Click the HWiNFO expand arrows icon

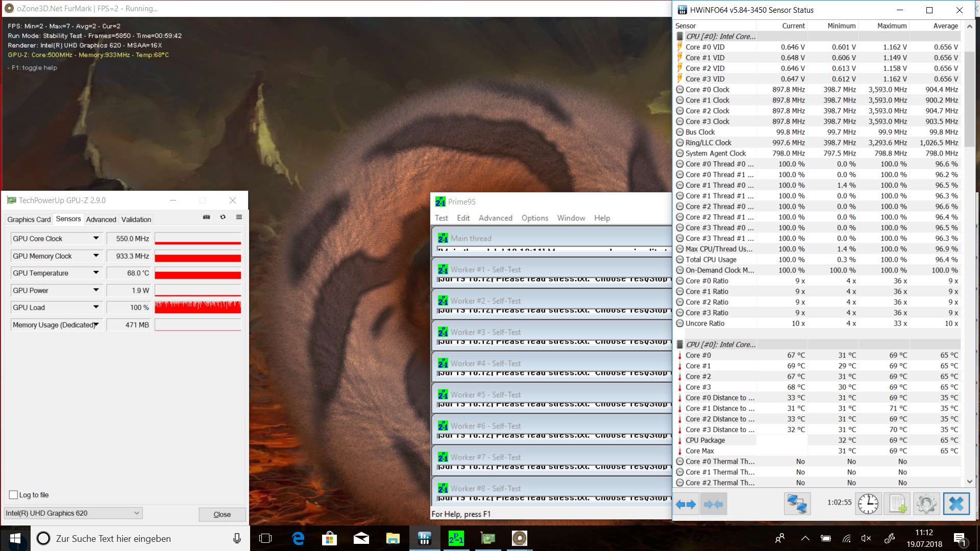click(685, 505)
